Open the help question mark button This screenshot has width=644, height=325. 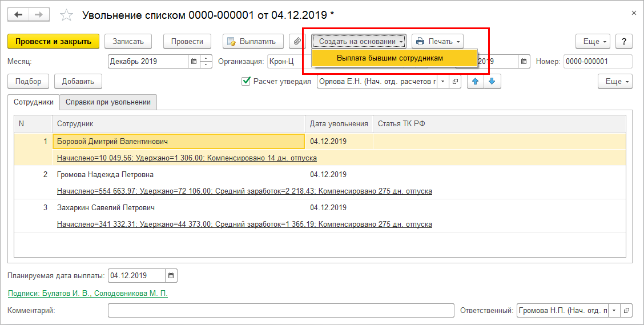point(624,41)
